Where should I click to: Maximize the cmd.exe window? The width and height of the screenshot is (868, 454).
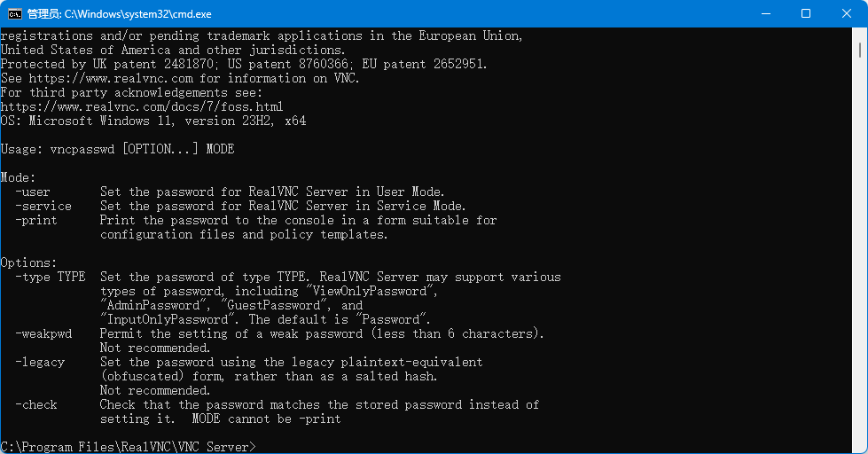pyautogui.click(x=806, y=13)
